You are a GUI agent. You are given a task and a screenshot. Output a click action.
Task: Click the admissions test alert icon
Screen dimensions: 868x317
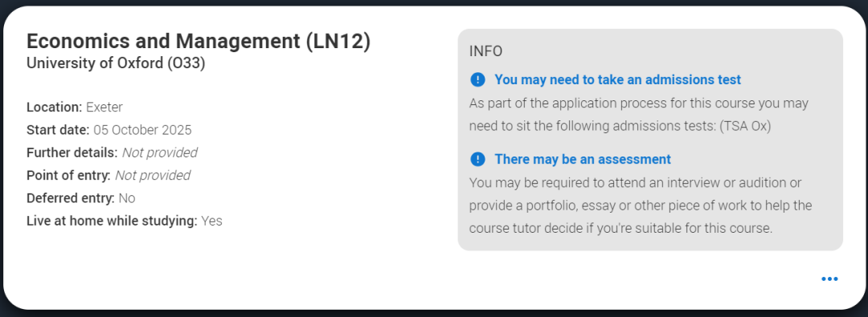(x=477, y=79)
